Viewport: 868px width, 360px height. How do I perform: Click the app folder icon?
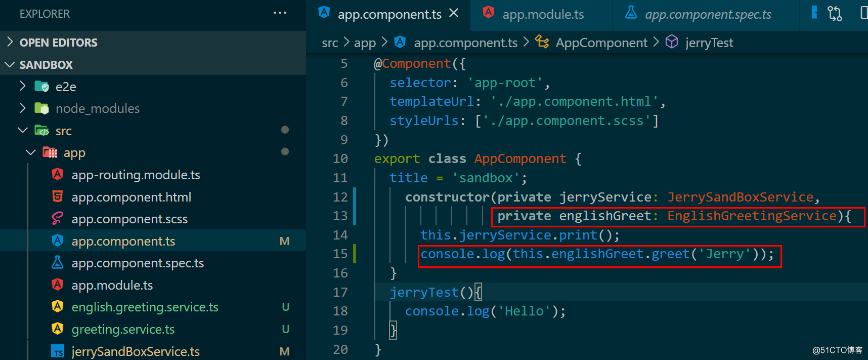tap(50, 152)
